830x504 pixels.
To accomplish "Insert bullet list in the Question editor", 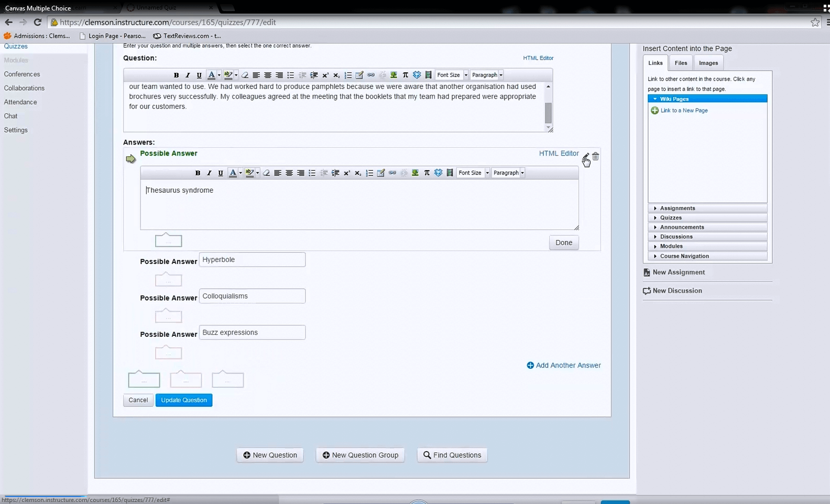I will 290,75.
